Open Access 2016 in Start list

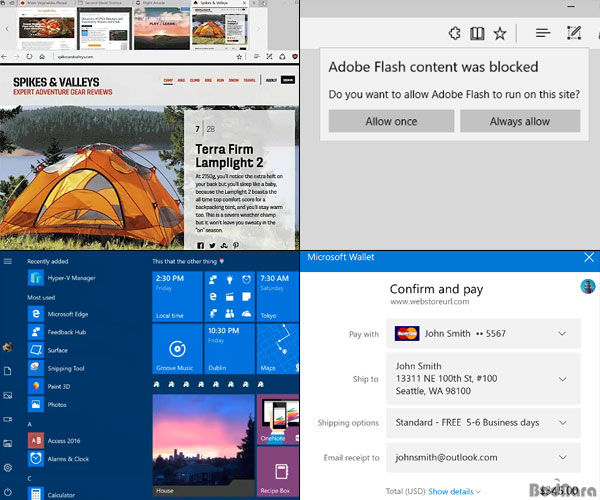pyautogui.click(x=54, y=441)
